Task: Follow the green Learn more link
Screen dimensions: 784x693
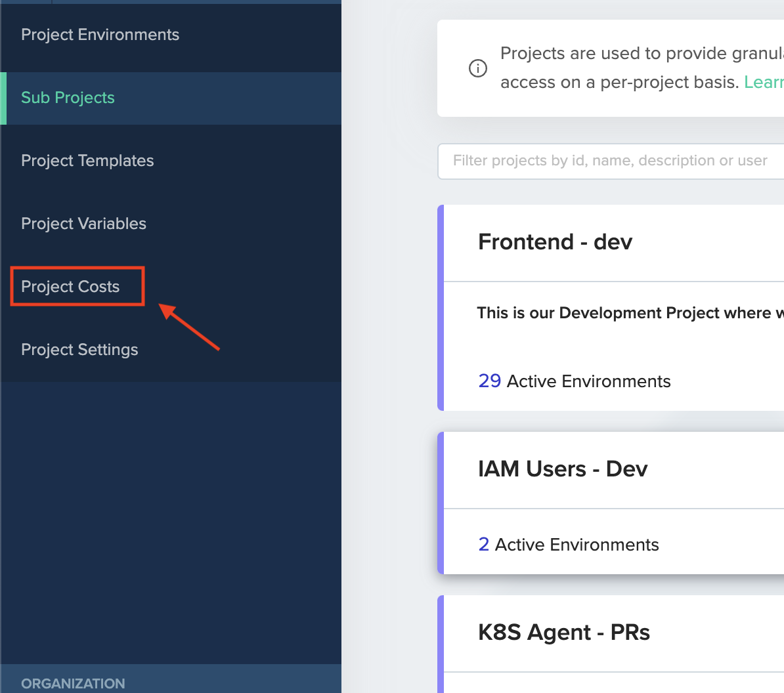Action: point(763,82)
